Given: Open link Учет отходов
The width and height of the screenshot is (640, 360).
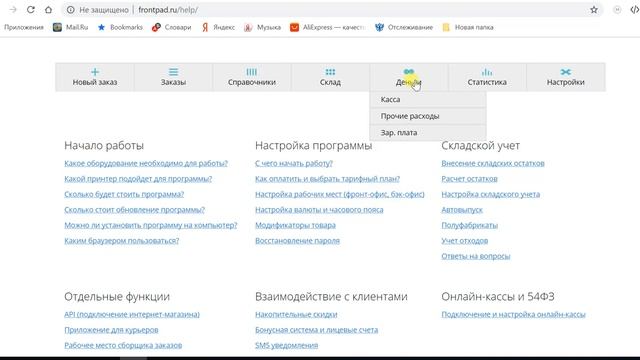Looking at the screenshot, I should pos(464,241).
